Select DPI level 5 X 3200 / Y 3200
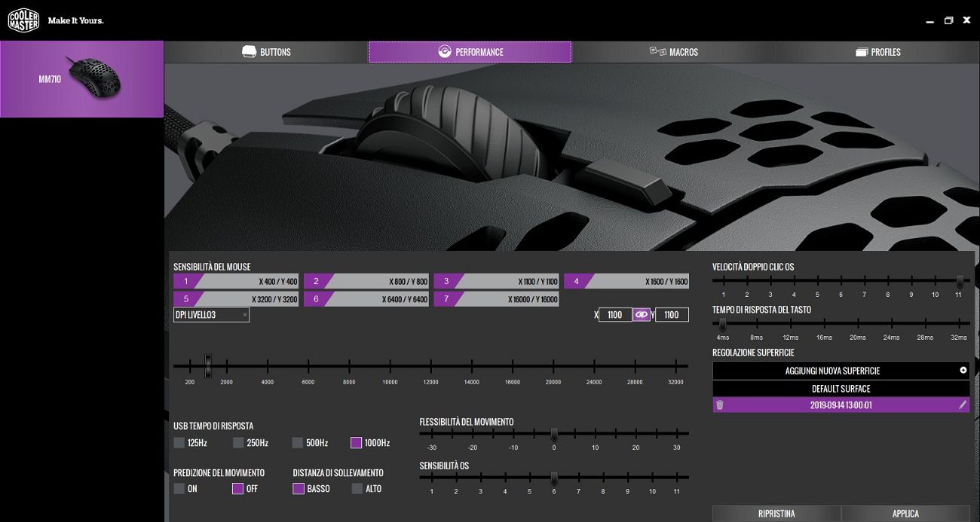980x522 pixels. coord(236,299)
